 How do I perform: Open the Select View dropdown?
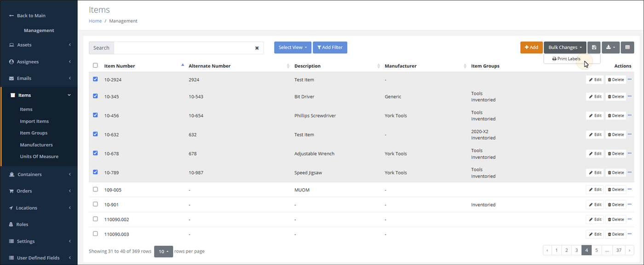point(293,47)
